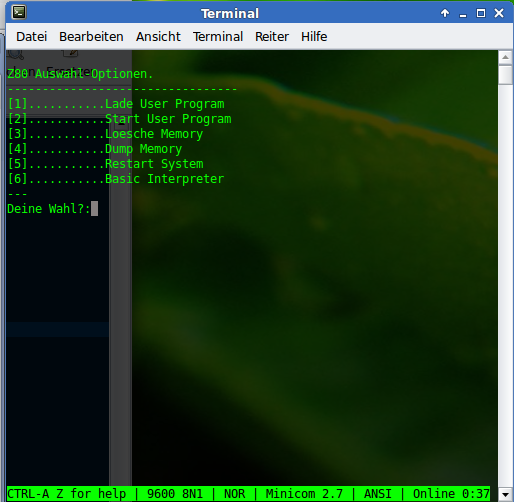This screenshot has width=514, height=502.
Task: Close the Terminal window
Action: (499, 13)
